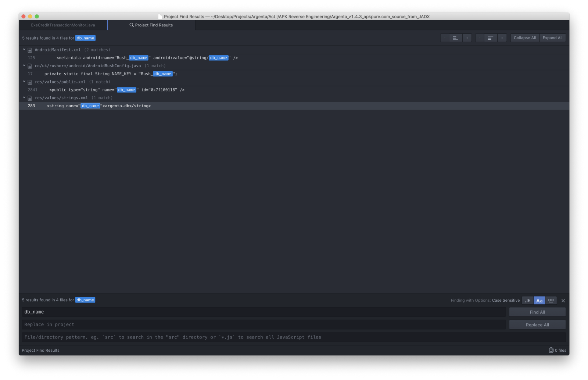Click the Expand All button

tap(552, 38)
